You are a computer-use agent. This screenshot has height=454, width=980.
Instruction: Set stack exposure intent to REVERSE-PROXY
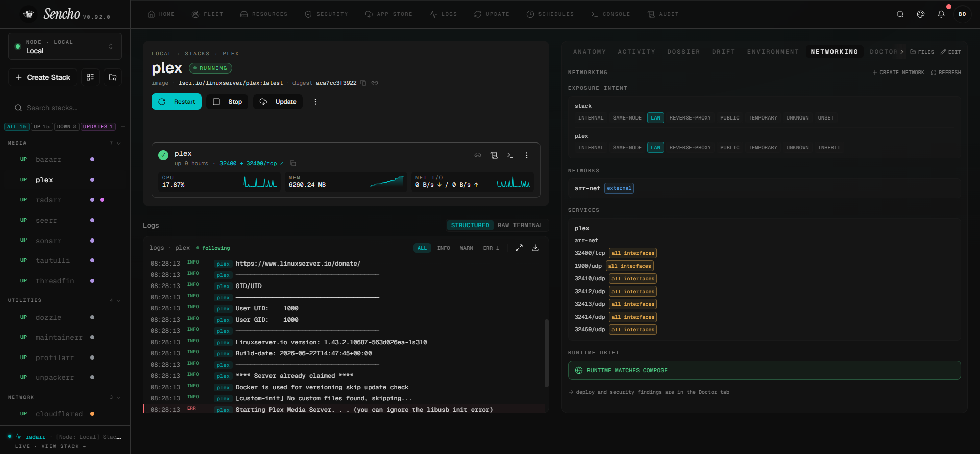[x=690, y=118]
